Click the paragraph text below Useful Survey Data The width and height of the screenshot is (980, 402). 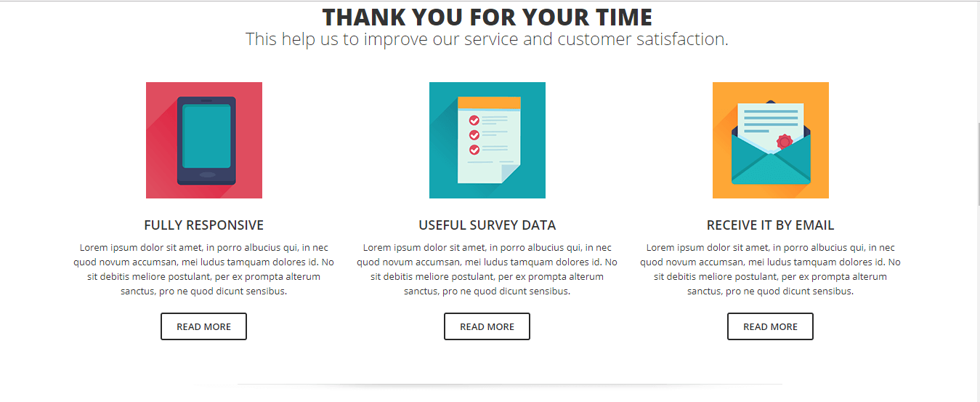click(487, 269)
